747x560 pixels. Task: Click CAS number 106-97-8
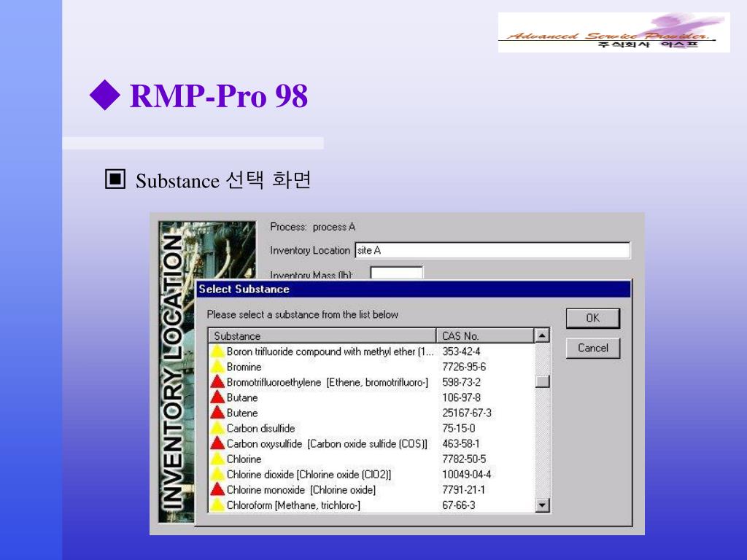click(461, 397)
